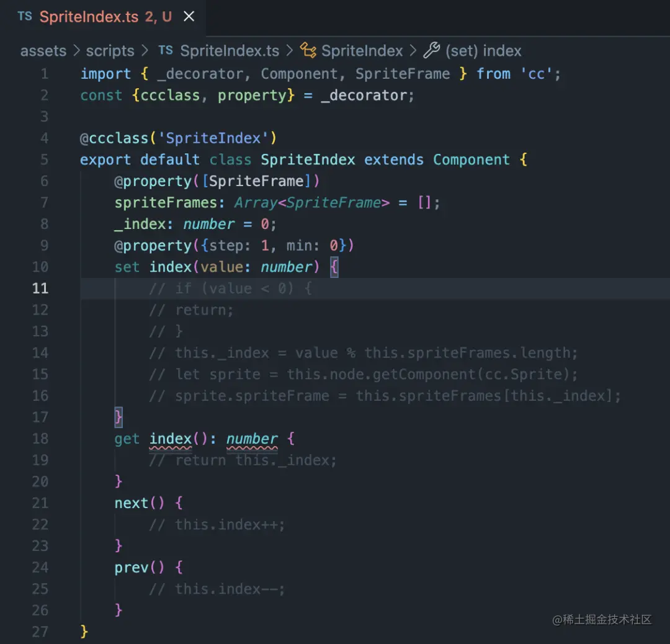Click '@property([SpriteFrame])' on line 6
The image size is (670, 644).
point(217,181)
